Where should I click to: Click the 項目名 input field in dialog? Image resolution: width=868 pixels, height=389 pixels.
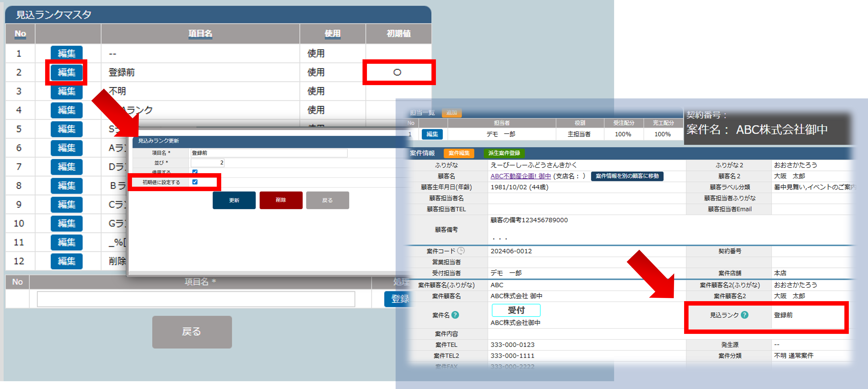[x=268, y=153]
